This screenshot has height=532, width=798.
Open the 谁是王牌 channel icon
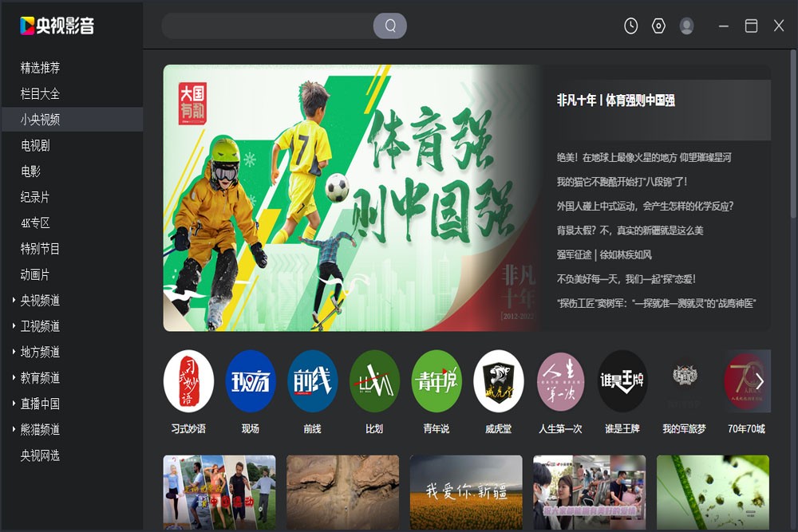tap(622, 381)
